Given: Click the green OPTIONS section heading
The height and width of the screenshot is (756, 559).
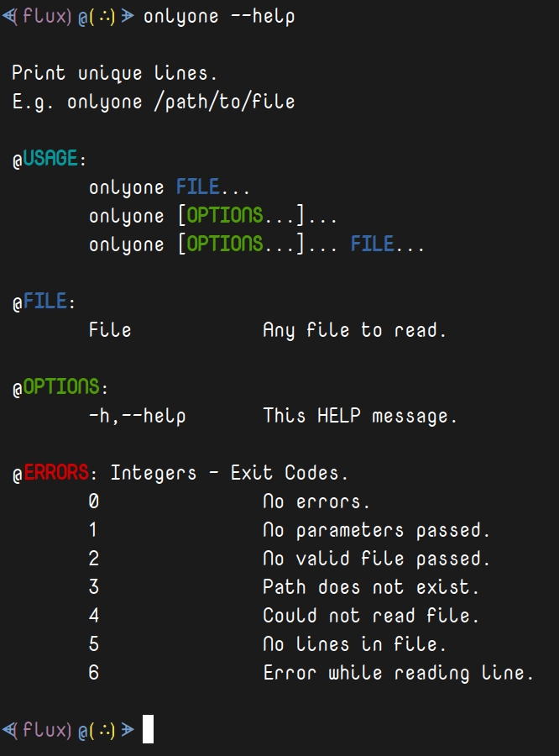Looking at the screenshot, I should (61, 387).
